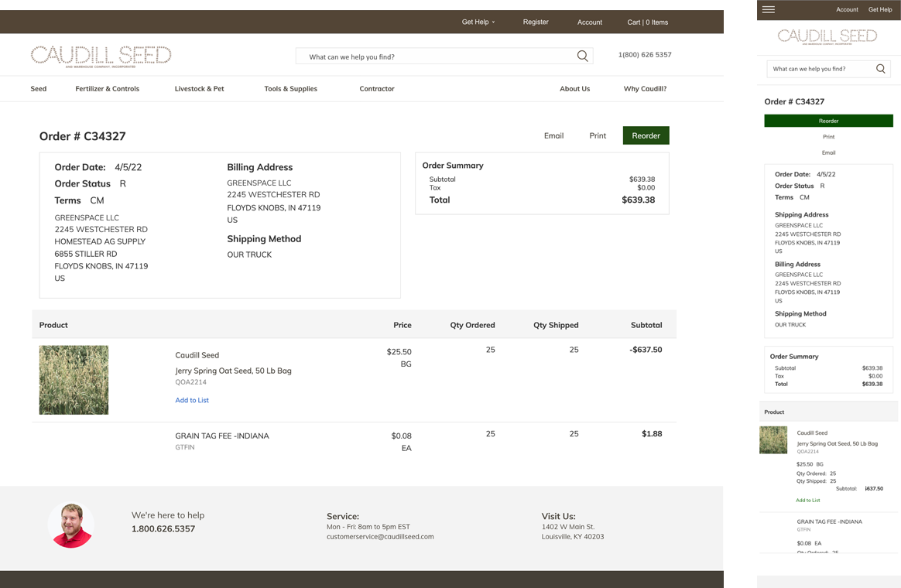Viewport: 901px width, 588px height.
Task: Click Print in the mobile view
Action: pyautogui.click(x=828, y=137)
